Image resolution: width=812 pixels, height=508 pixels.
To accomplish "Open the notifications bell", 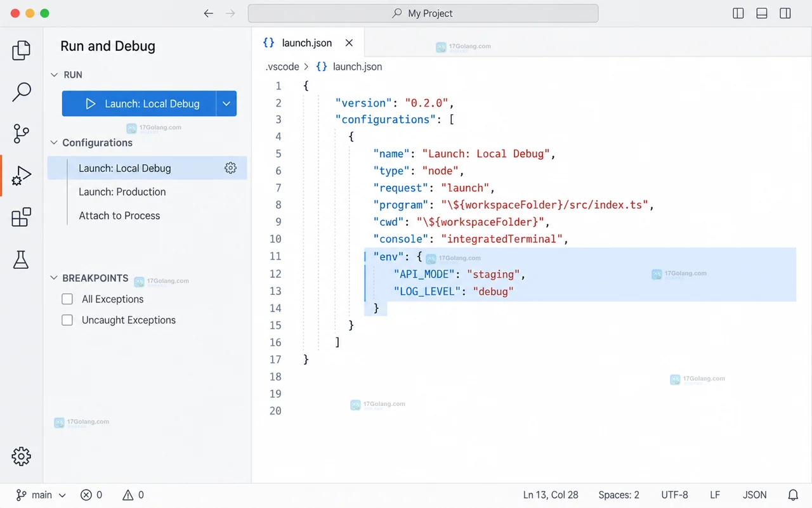I will (793, 495).
